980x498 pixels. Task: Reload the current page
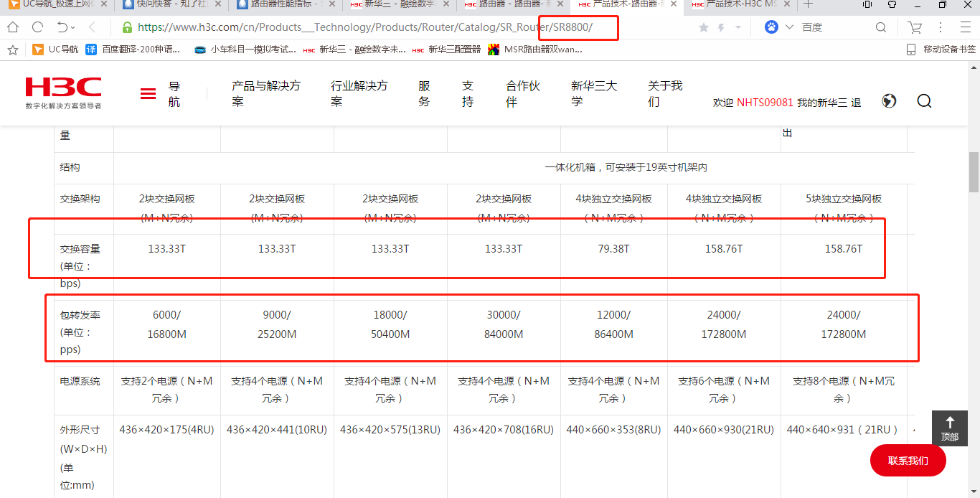(x=37, y=27)
